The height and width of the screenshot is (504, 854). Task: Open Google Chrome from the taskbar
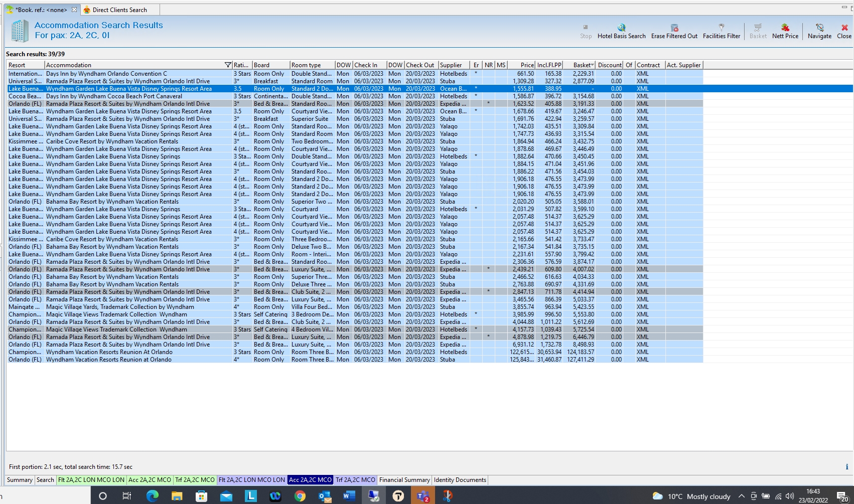point(300,496)
